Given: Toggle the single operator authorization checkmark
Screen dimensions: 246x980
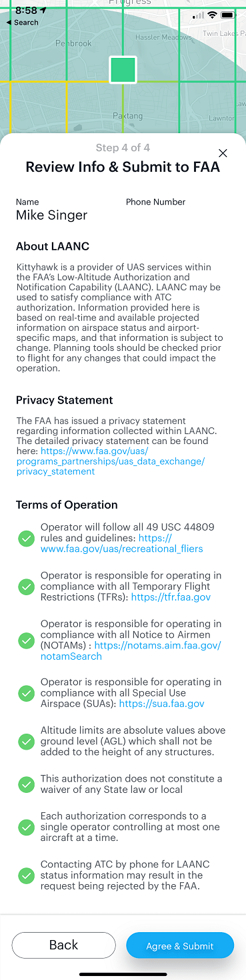Looking at the screenshot, I should click(x=26, y=827).
